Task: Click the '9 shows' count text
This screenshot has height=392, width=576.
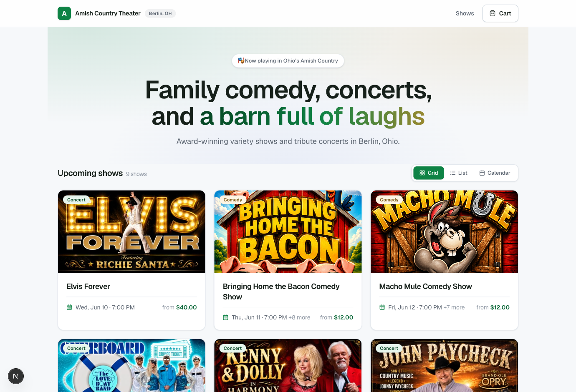Action: pyautogui.click(x=136, y=174)
